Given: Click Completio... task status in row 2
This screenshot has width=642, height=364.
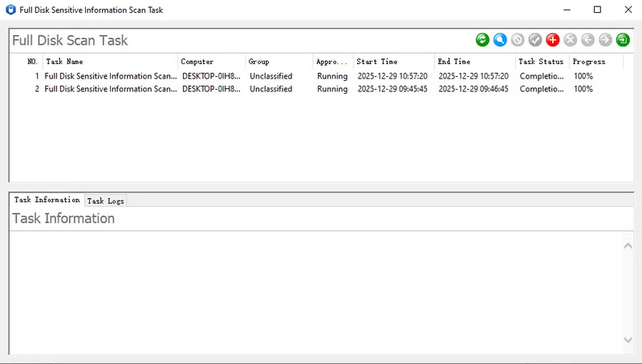Looking at the screenshot, I should click(x=541, y=89).
